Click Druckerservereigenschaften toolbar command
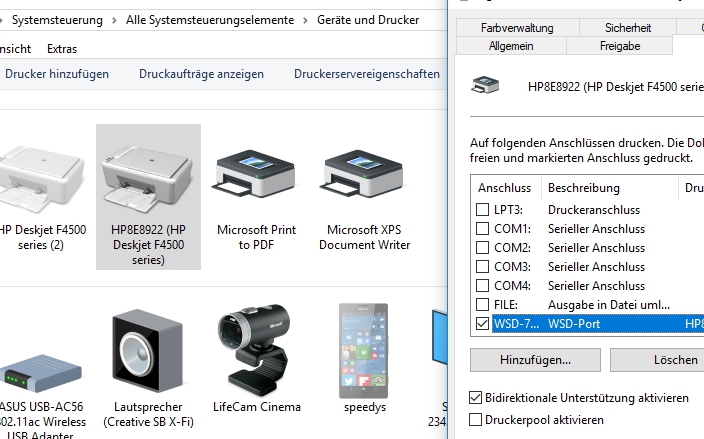Screen dimensions: 704x439 pyautogui.click(x=367, y=74)
